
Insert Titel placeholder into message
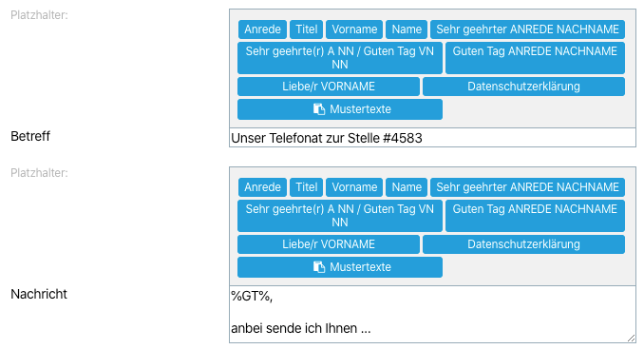pyautogui.click(x=307, y=187)
